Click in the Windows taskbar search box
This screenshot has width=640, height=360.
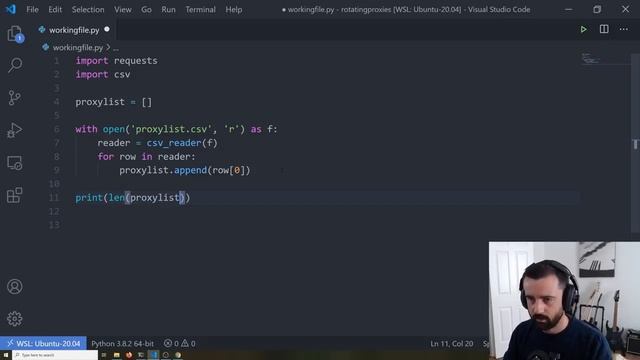pos(55,355)
